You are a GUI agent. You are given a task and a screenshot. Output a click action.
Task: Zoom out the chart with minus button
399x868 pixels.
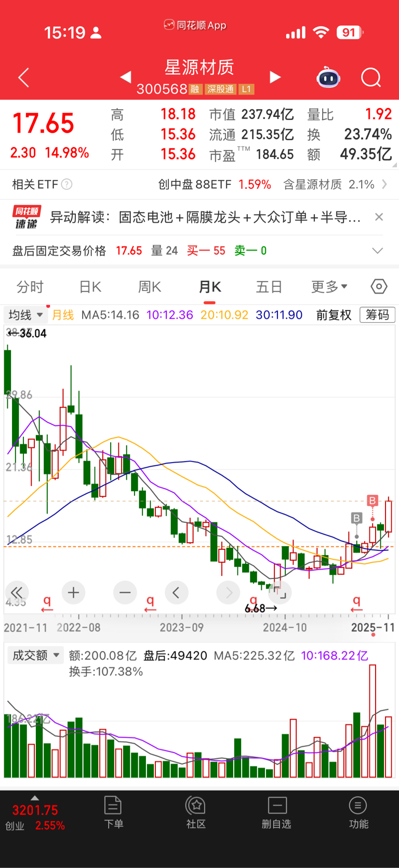[x=125, y=593]
